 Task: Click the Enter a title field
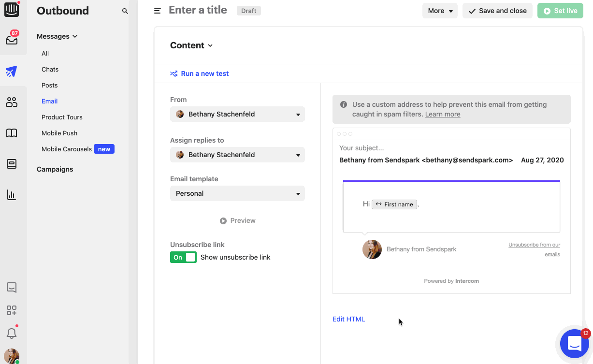point(198,10)
